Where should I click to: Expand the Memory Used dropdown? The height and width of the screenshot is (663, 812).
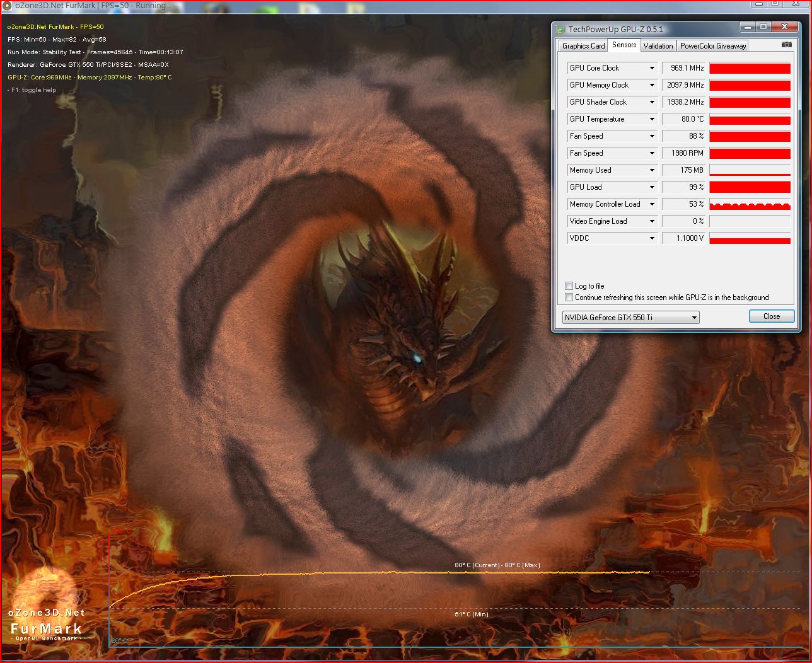click(x=652, y=170)
